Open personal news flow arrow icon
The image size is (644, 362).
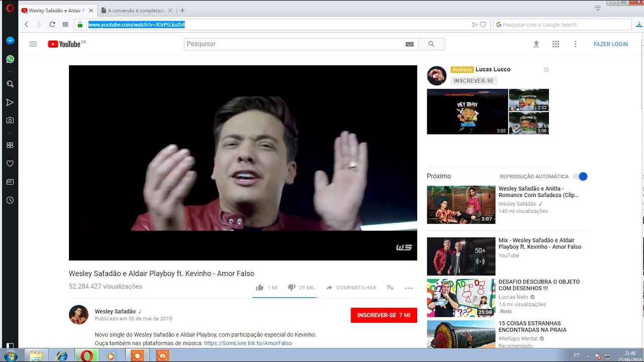(10, 103)
